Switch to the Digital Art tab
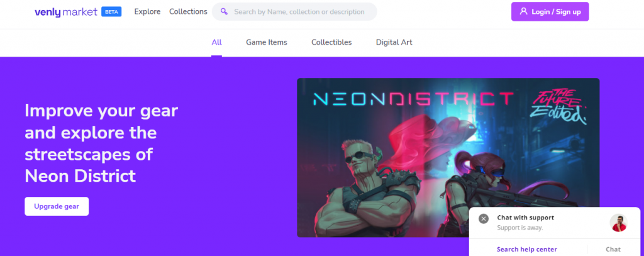This screenshot has height=256, width=644. (394, 42)
